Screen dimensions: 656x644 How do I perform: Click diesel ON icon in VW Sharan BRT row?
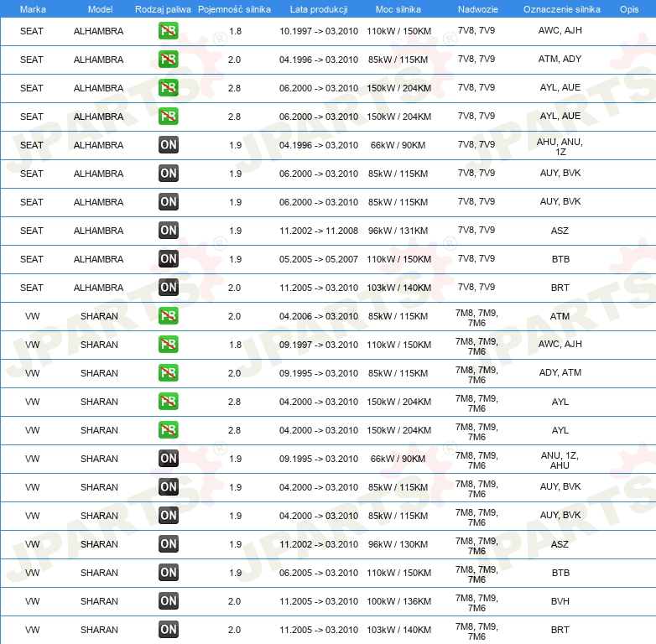[168, 630]
